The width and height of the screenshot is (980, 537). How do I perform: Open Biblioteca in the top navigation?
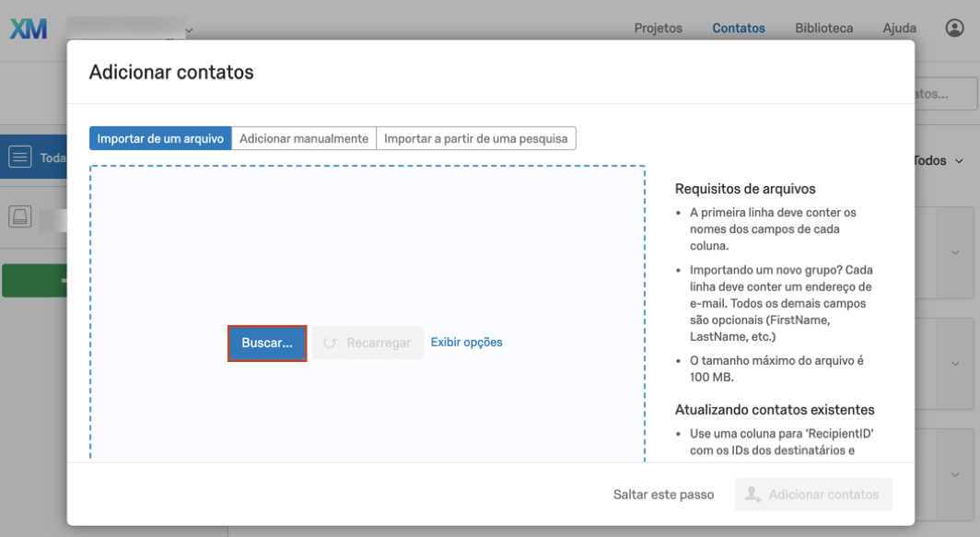[x=823, y=29]
